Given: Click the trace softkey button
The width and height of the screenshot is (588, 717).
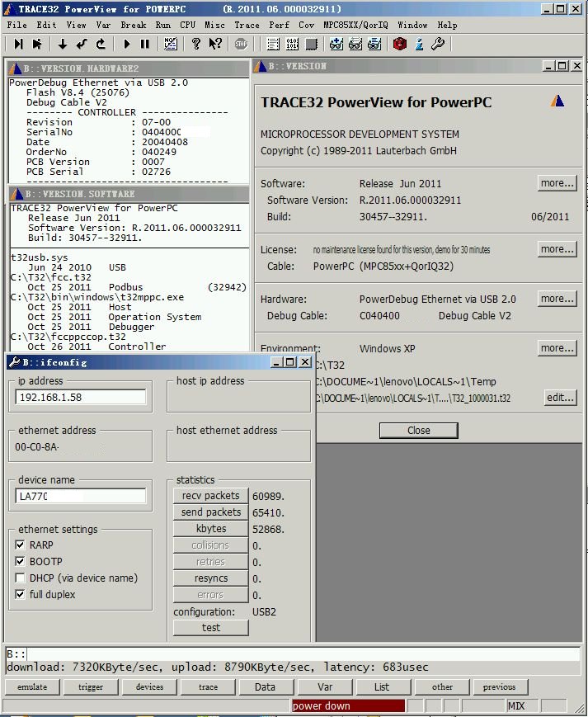Looking at the screenshot, I should pos(208,686).
